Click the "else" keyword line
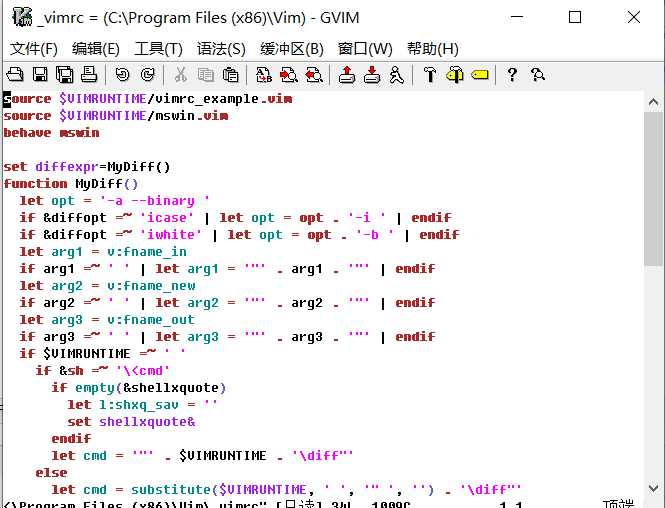Image resolution: width=665 pixels, height=508 pixels. coord(51,472)
